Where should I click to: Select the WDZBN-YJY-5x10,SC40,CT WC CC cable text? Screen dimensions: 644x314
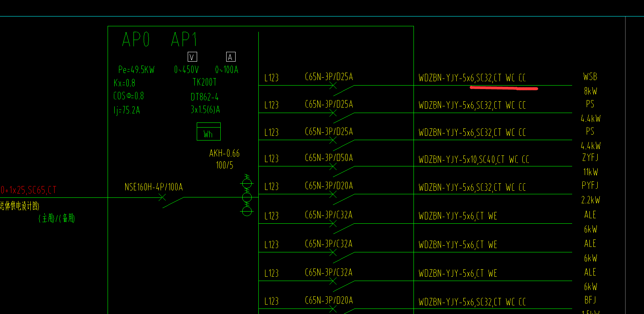click(x=474, y=159)
